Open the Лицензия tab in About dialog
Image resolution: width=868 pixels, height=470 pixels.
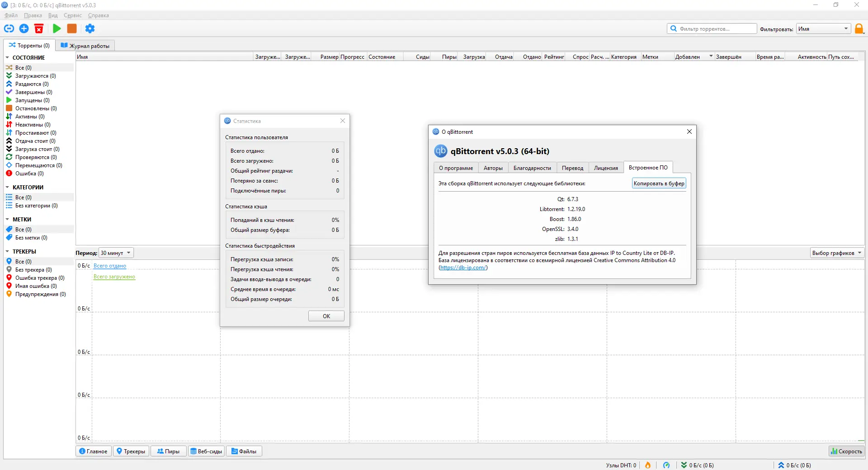click(x=606, y=168)
